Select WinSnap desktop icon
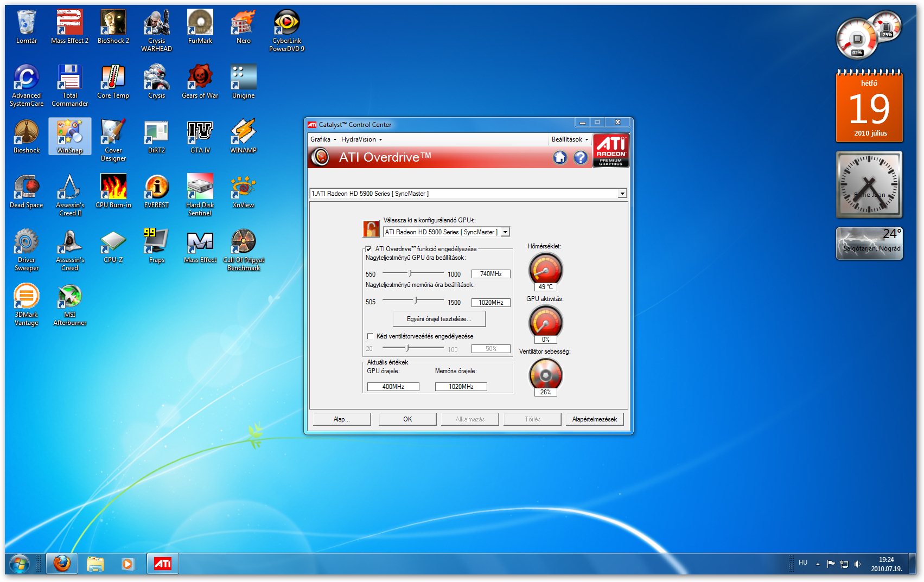 click(70, 137)
